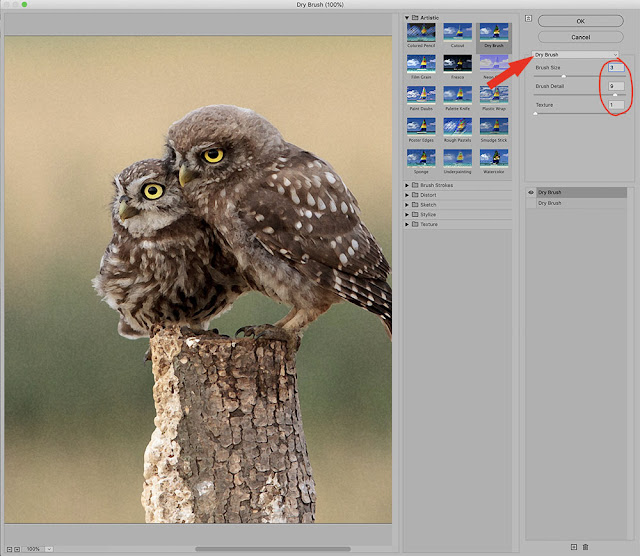Viewport: 640px width, 556px height.
Task: Click the delete effect layer trash icon
Action: (585, 547)
